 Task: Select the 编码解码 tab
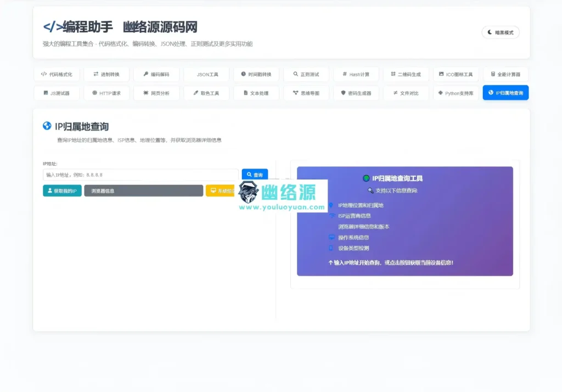coord(156,74)
